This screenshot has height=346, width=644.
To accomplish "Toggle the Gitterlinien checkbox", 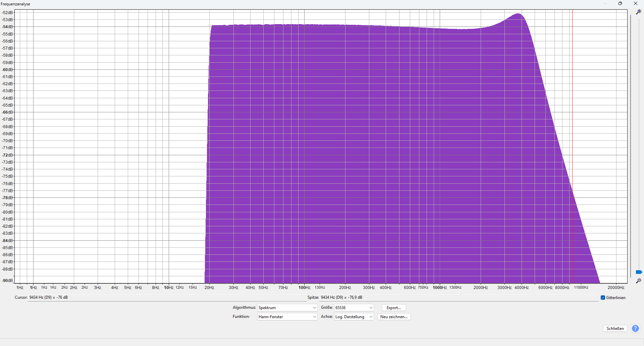I will 603,298.
